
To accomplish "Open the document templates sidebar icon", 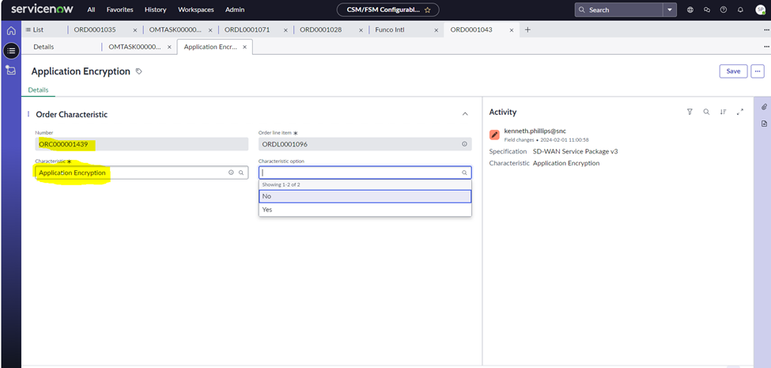I will click(x=764, y=123).
